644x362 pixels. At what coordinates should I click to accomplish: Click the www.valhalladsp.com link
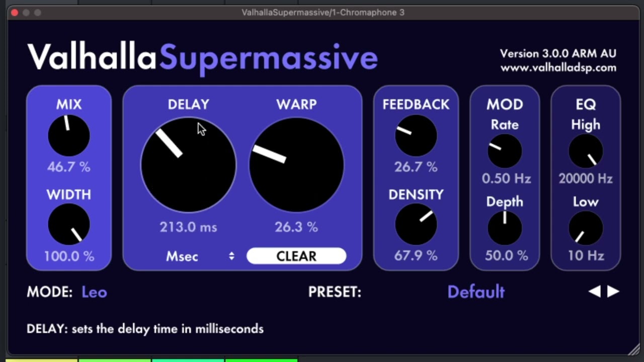(558, 68)
